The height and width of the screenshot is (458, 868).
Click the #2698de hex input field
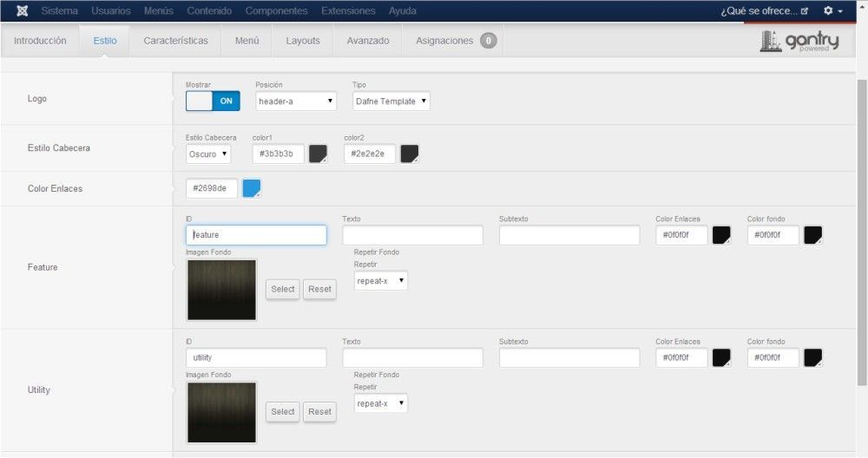212,188
